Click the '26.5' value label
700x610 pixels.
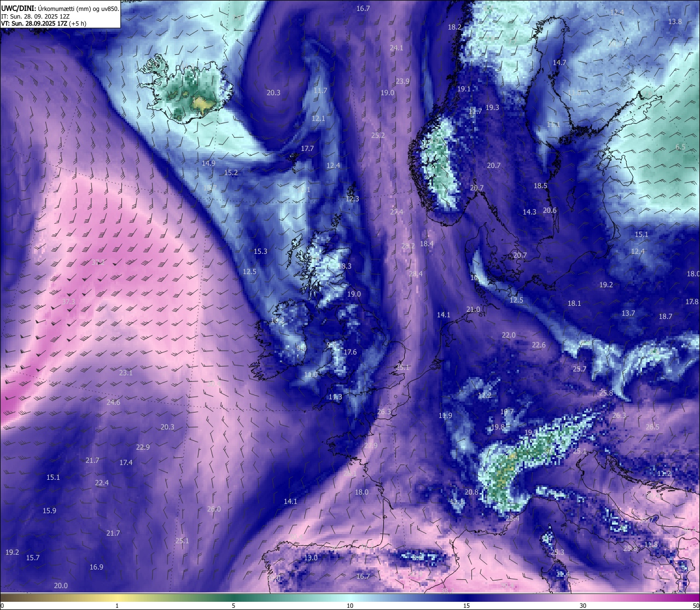tap(652, 427)
